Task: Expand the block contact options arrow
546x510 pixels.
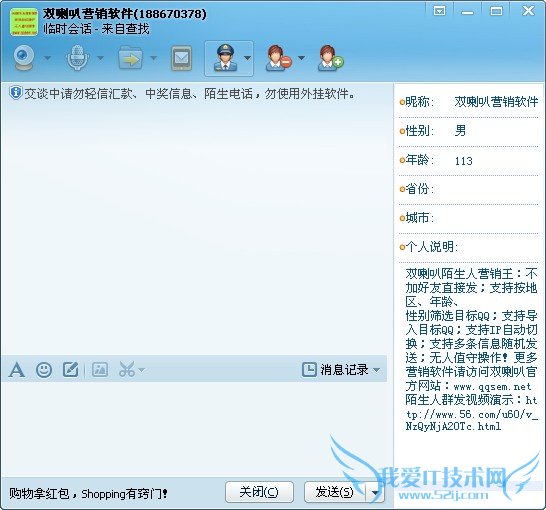Action: [x=302, y=58]
